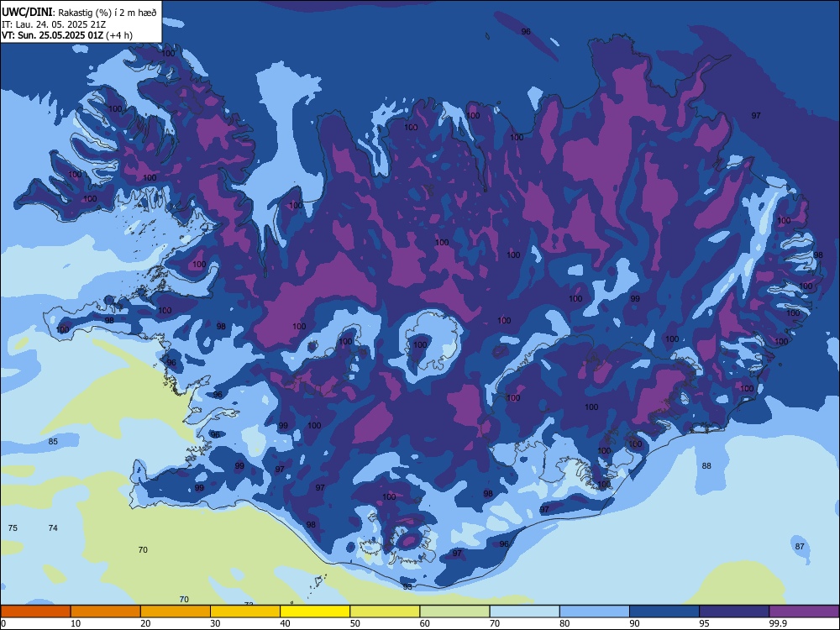Click the dark orange 0–10 legend swatch
The image size is (840, 630).
[35, 612]
